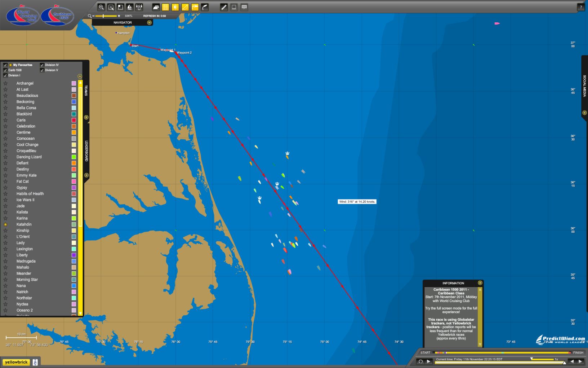Select the zoom-to-area selection tool
The width and height of the screenshot is (588, 368).
(x=111, y=7)
